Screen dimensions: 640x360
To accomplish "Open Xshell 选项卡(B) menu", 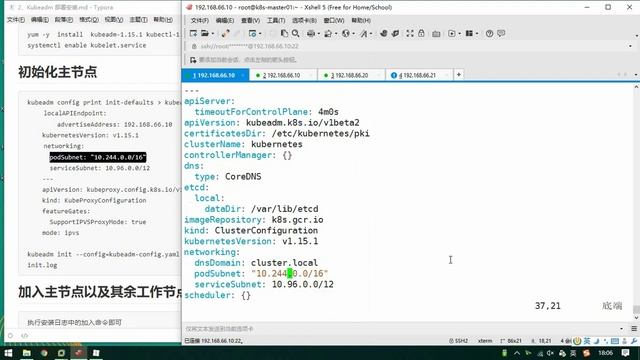I will 304,20.
